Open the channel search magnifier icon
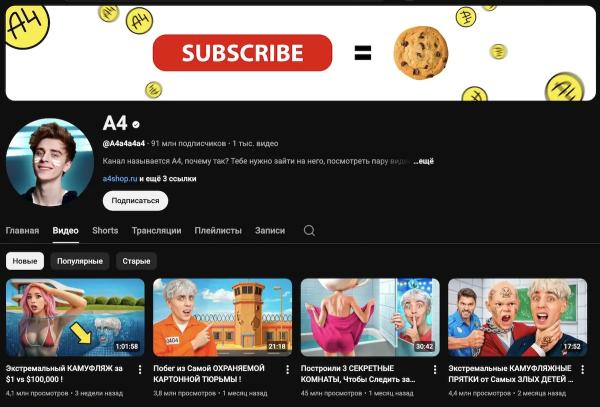Viewport: 600px width, 407px height. pos(309,230)
